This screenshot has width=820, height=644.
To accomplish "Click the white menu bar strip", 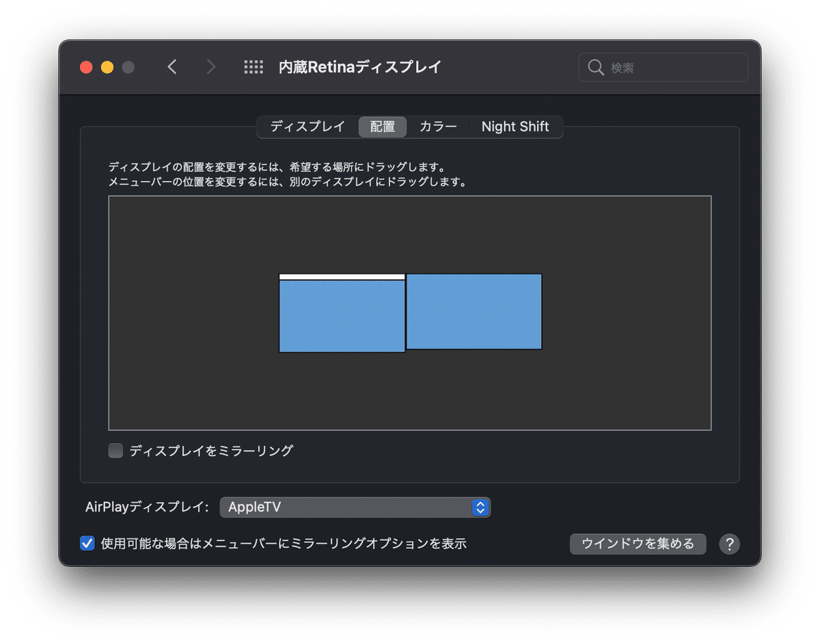I will (342, 277).
